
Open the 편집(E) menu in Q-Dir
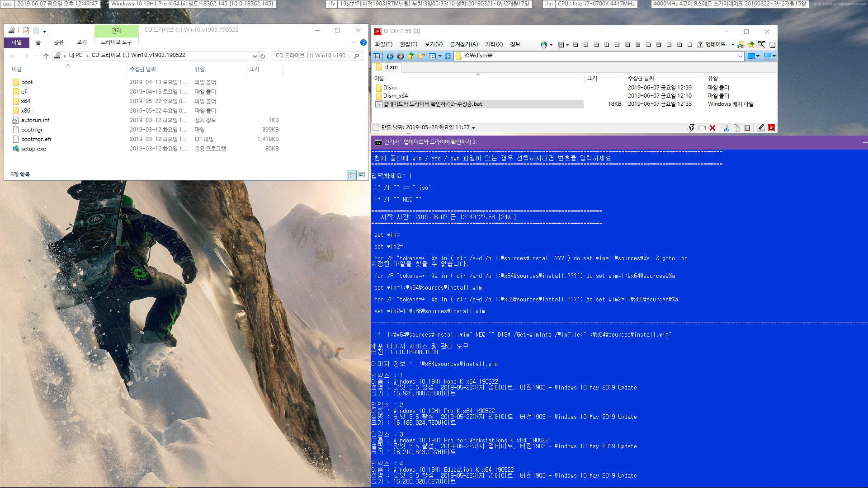[409, 44]
